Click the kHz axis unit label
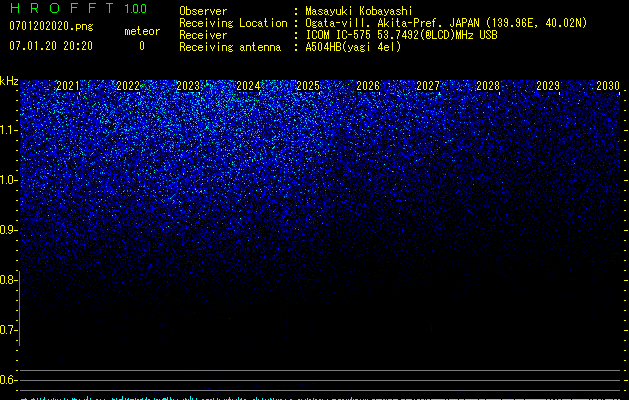This screenshot has width=629, height=400. coord(9,81)
